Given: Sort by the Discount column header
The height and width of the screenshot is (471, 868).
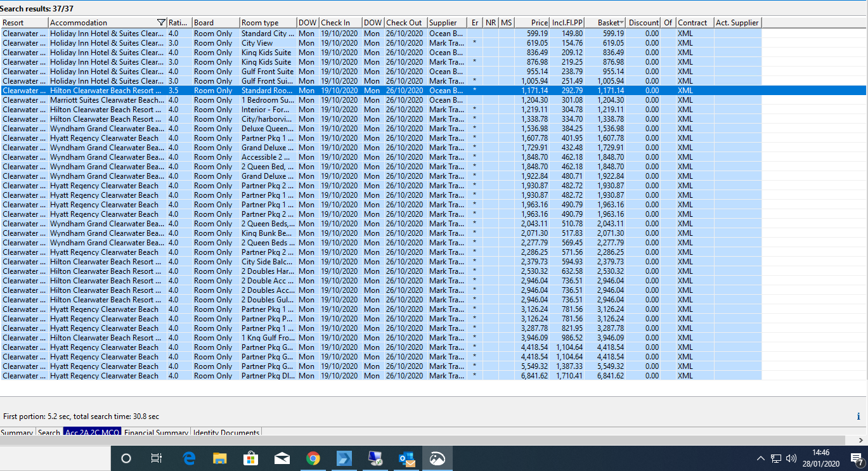Looking at the screenshot, I should (644, 23).
